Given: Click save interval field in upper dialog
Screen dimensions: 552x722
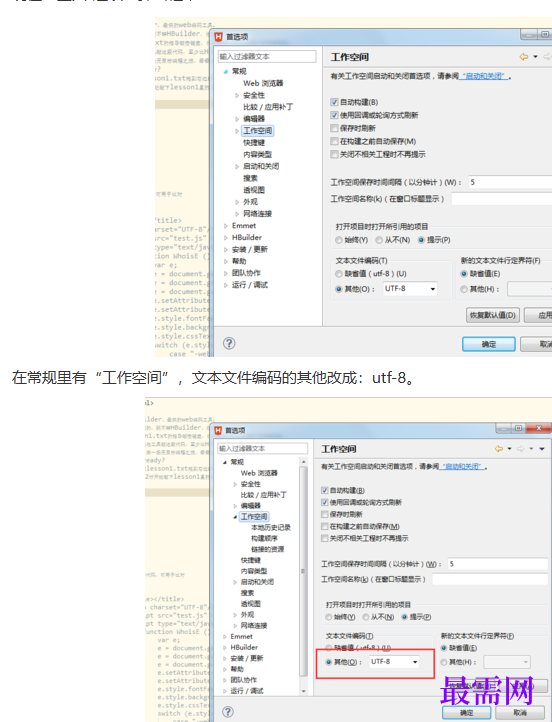Looking at the screenshot, I should coord(510,182).
